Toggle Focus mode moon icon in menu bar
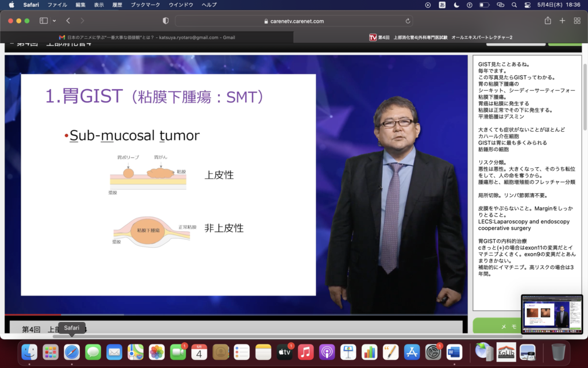This screenshot has width=588, height=368. pyautogui.click(x=457, y=5)
